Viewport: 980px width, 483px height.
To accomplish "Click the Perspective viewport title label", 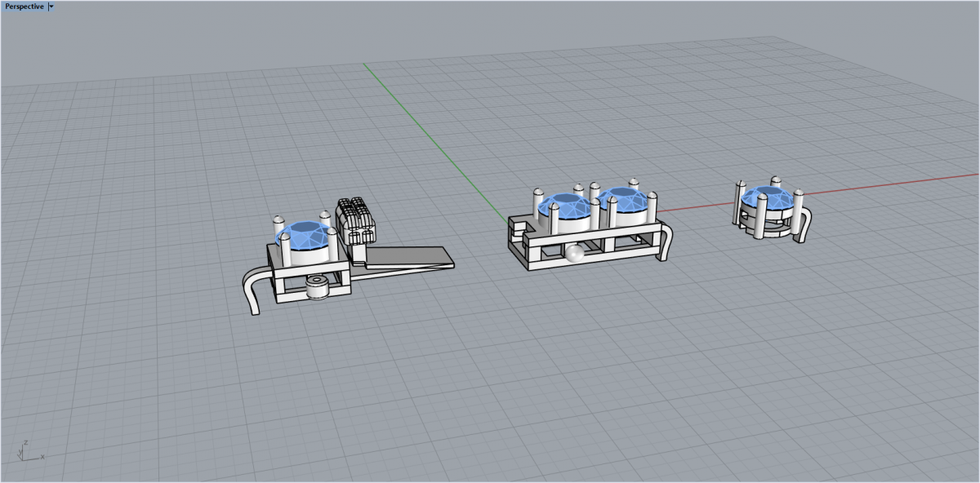I will [x=24, y=6].
